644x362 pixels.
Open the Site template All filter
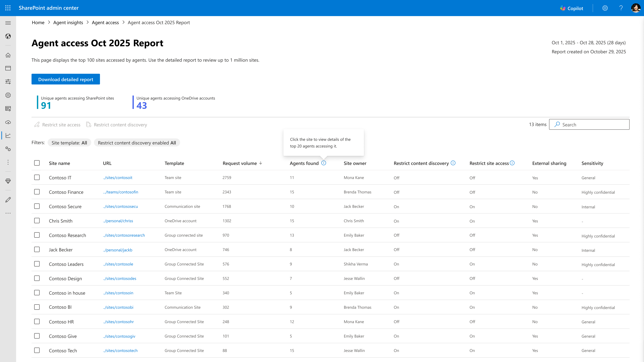pyautogui.click(x=69, y=143)
